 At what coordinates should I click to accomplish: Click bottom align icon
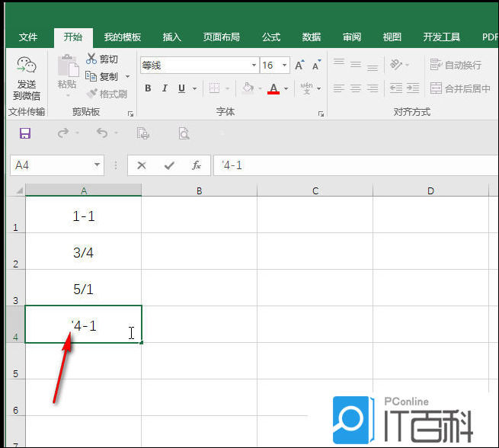coord(373,66)
